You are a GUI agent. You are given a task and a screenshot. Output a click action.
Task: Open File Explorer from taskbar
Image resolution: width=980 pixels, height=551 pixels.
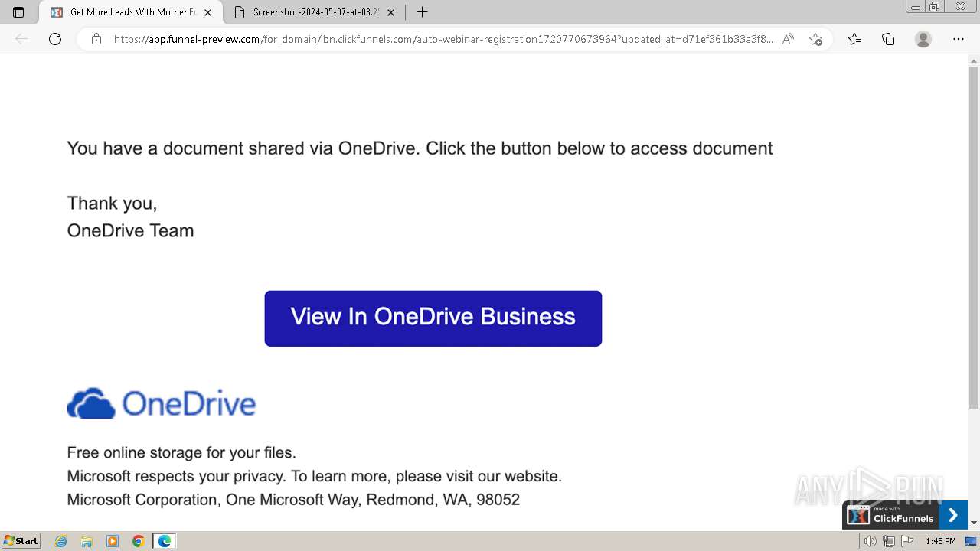(x=87, y=541)
